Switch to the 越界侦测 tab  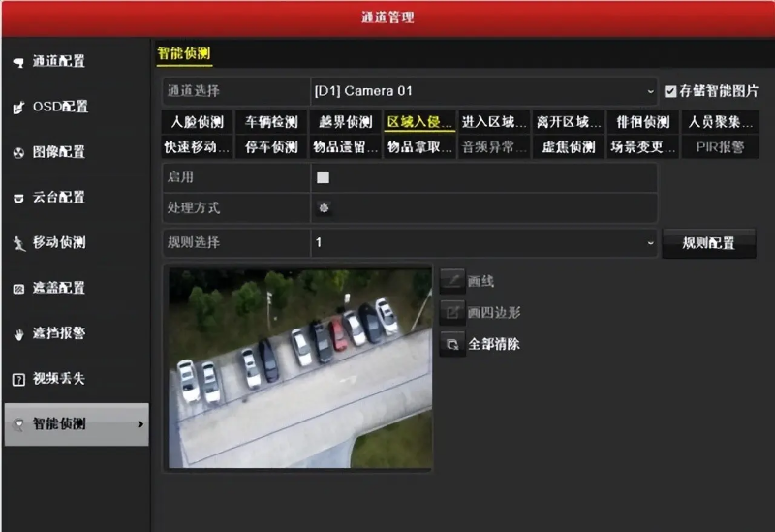[x=346, y=122]
